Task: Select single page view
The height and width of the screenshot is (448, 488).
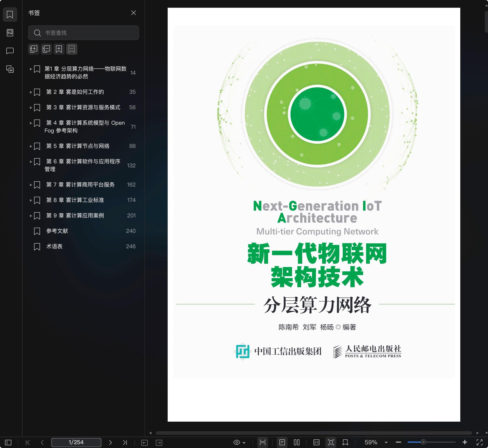Action: coord(282,442)
